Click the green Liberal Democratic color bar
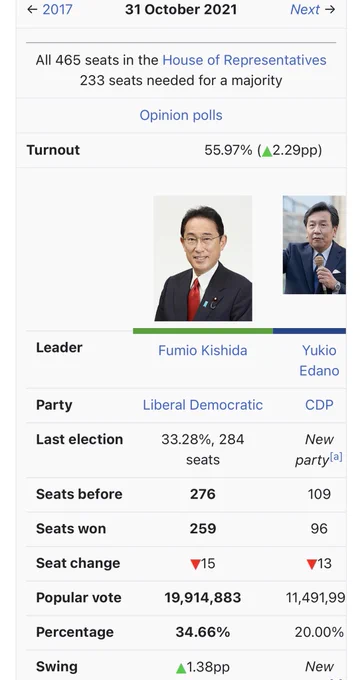The image size is (362, 680). 203,331
